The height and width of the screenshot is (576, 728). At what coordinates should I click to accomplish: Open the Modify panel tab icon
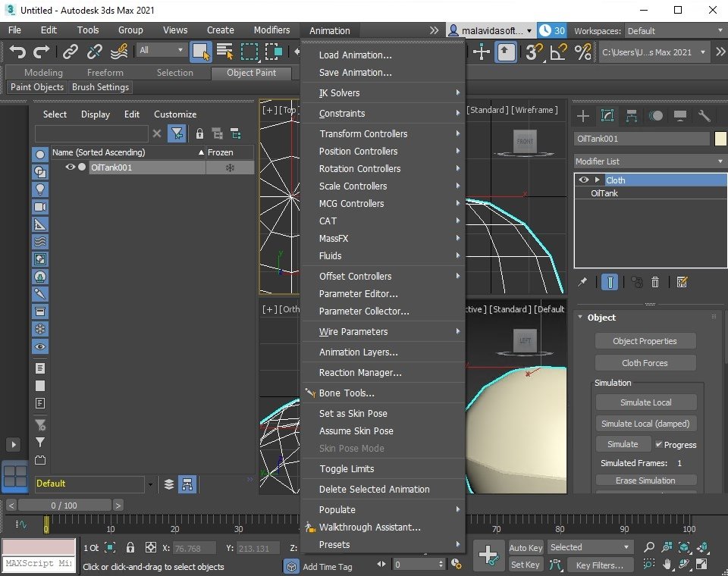point(607,116)
